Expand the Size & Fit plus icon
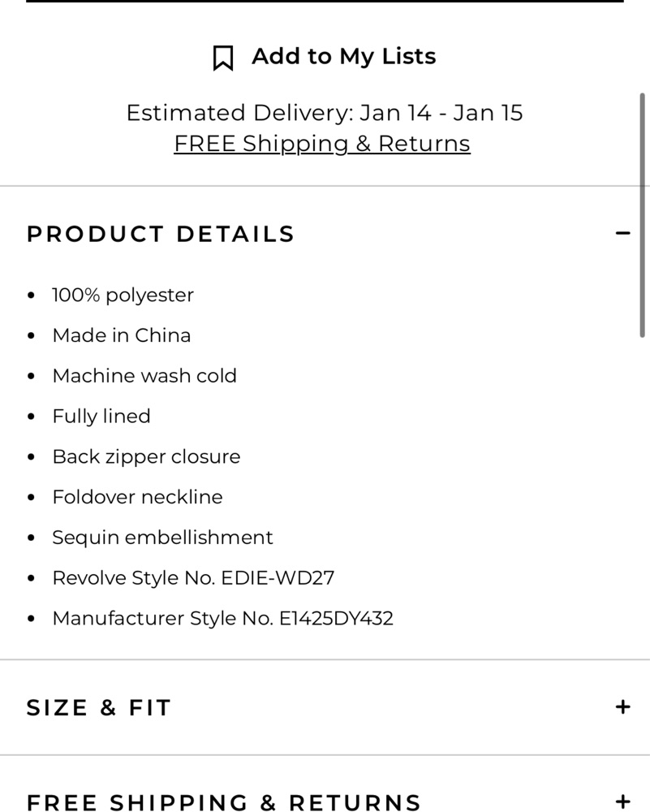Image resolution: width=650 pixels, height=812 pixels. (x=622, y=707)
